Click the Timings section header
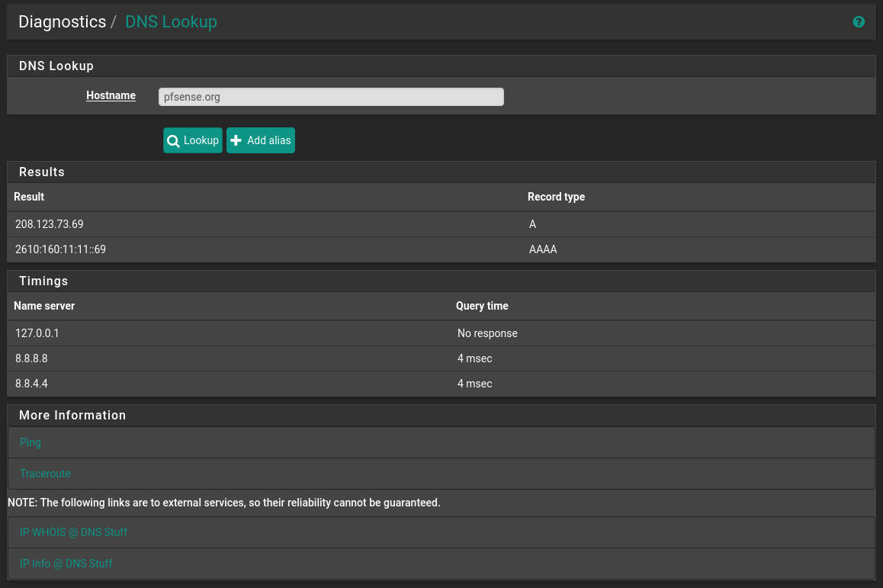The height and width of the screenshot is (588, 883). coord(43,281)
